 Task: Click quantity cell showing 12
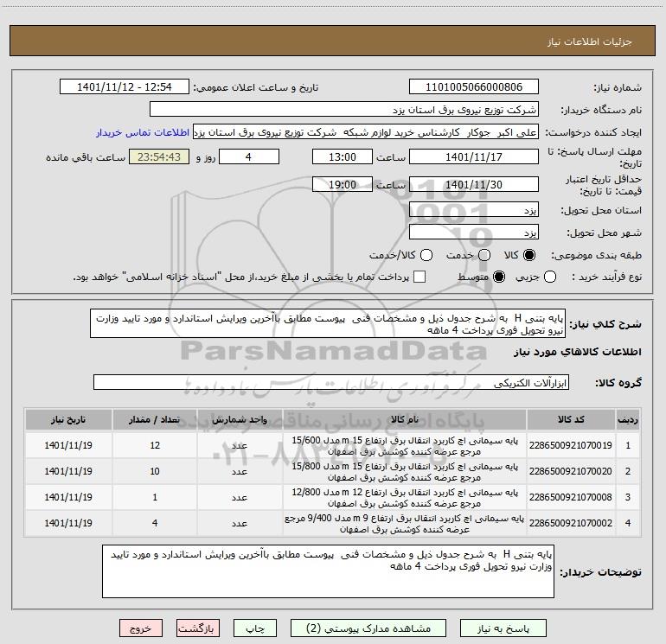click(x=155, y=445)
